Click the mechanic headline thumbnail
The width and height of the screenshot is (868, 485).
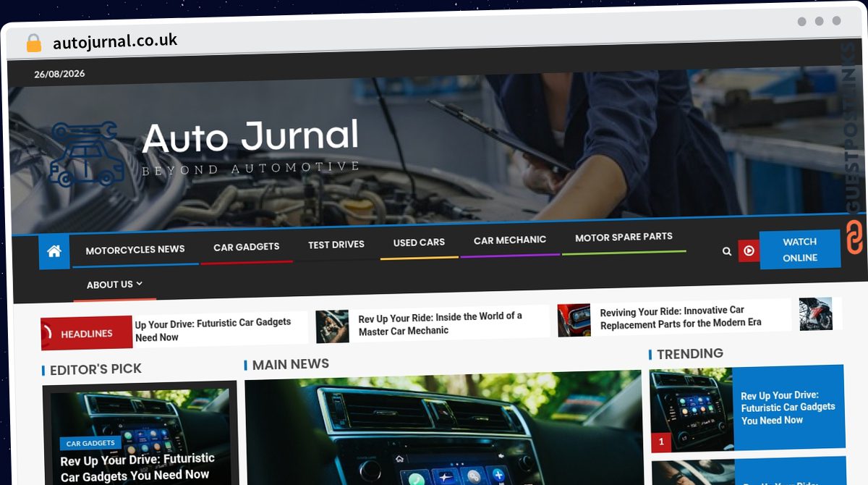(332, 326)
